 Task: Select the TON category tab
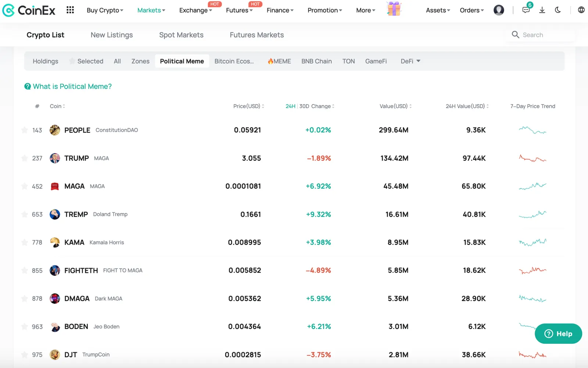click(x=348, y=61)
